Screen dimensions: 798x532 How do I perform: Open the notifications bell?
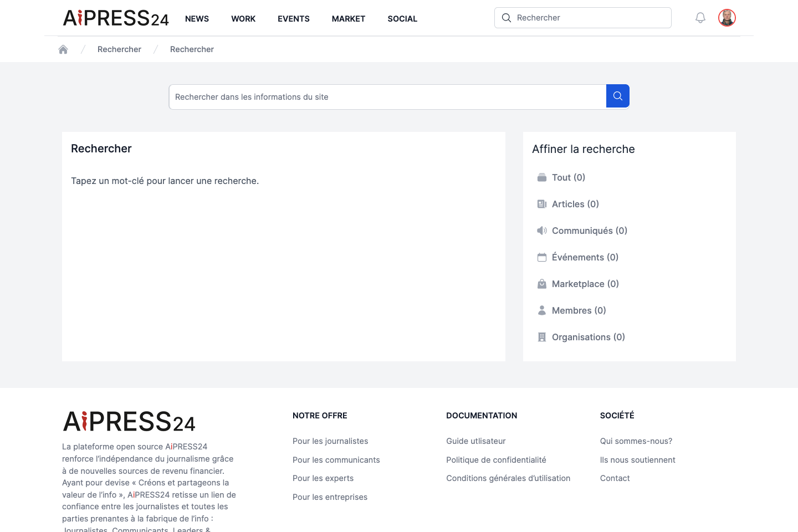pyautogui.click(x=700, y=18)
